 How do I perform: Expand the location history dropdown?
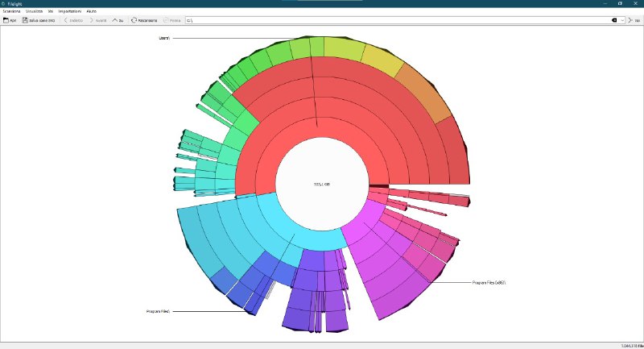tap(623, 19)
